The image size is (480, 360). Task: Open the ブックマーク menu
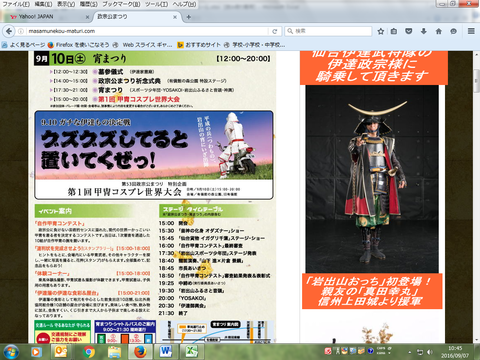tap(121, 4)
